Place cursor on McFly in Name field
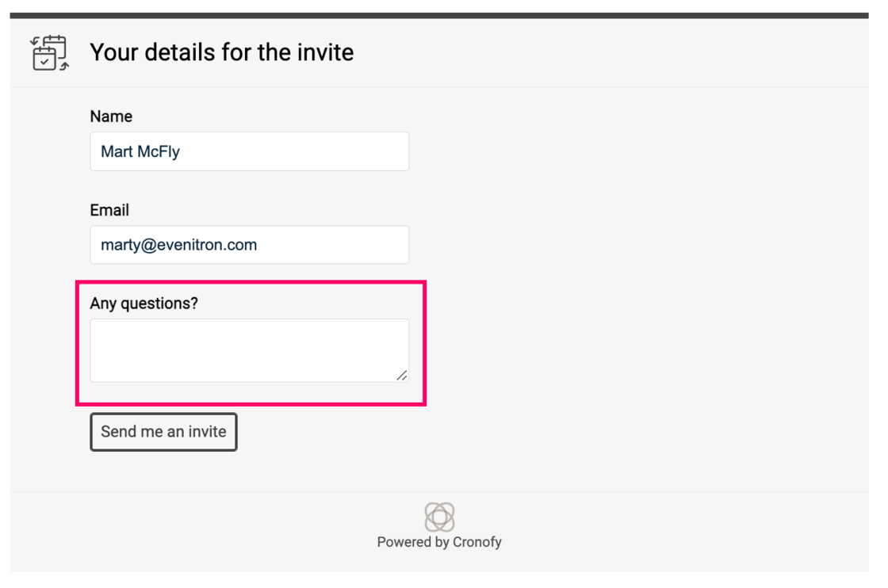888x588 pixels. click(159, 151)
